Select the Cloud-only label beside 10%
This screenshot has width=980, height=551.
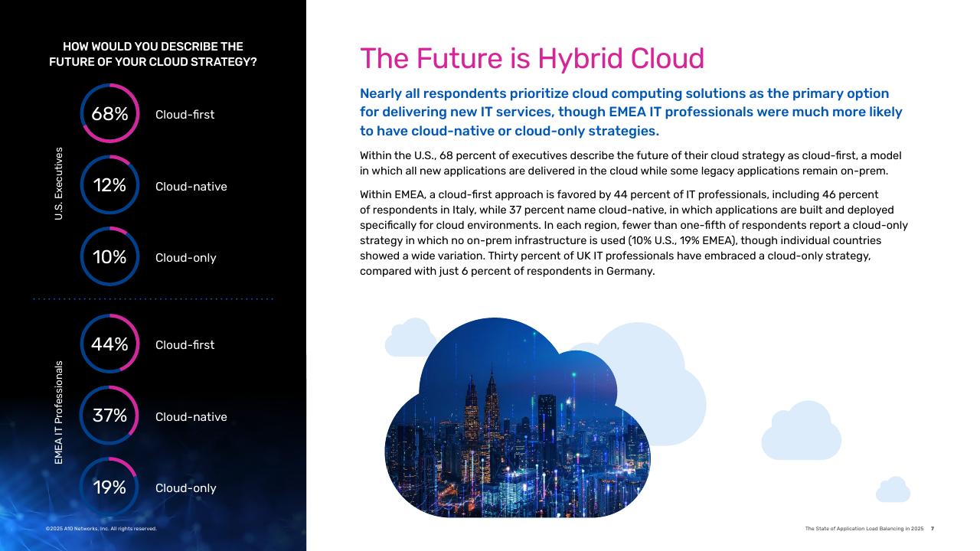(186, 258)
